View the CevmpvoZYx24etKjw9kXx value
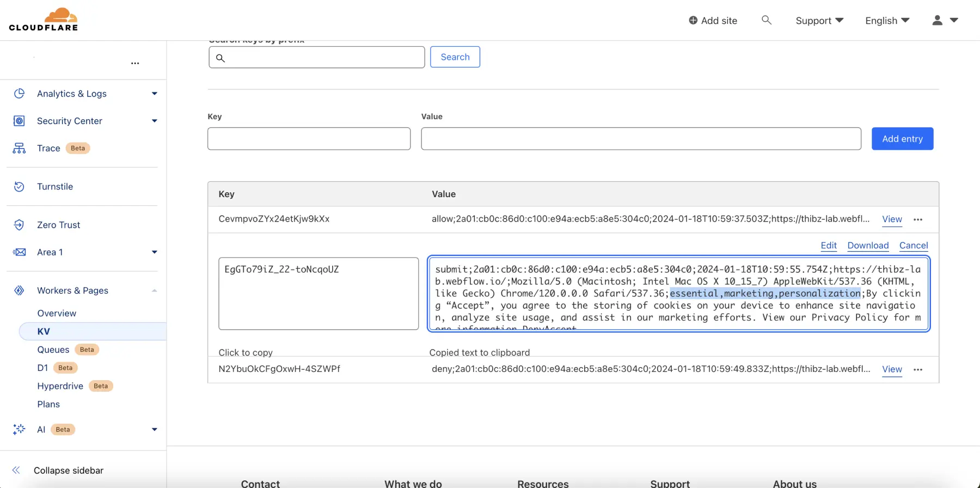This screenshot has width=980, height=488. click(892, 219)
